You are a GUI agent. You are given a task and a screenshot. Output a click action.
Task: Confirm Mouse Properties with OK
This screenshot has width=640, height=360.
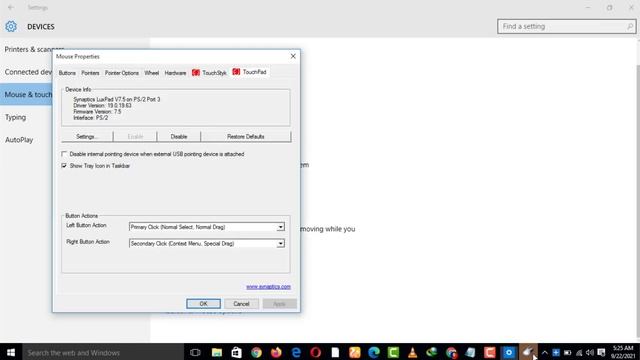(203, 304)
